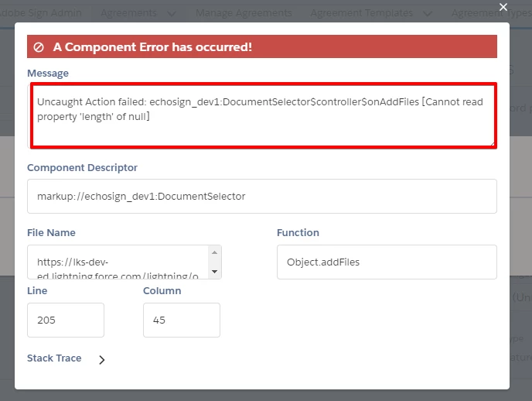This screenshot has width=532, height=401.
Task: Click the Line field showing 205
Action: (x=66, y=320)
